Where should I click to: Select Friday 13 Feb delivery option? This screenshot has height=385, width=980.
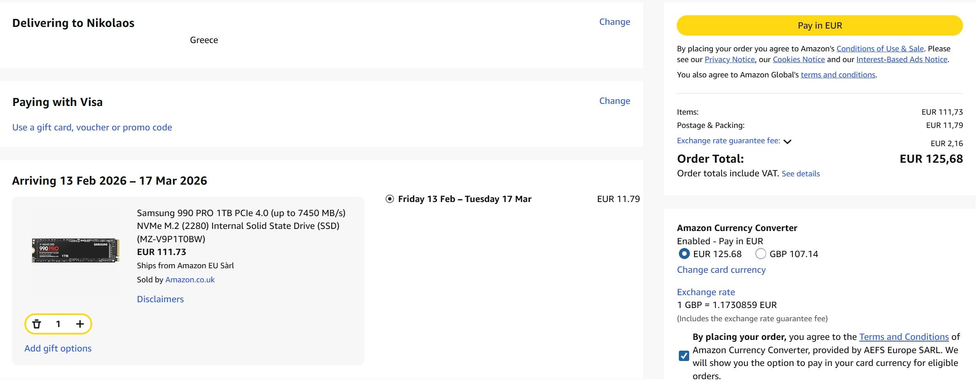pos(390,199)
